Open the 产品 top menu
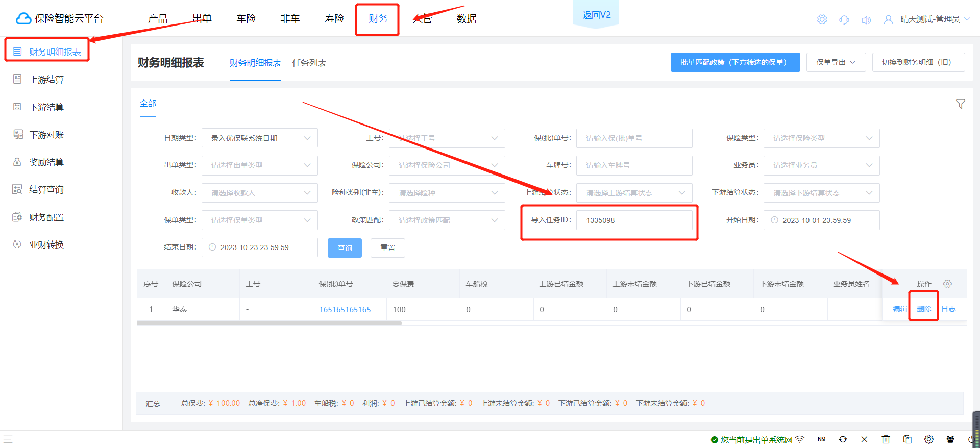The height and width of the screenshot is (448, 980). pyautogui.click(x=158, y=18)
